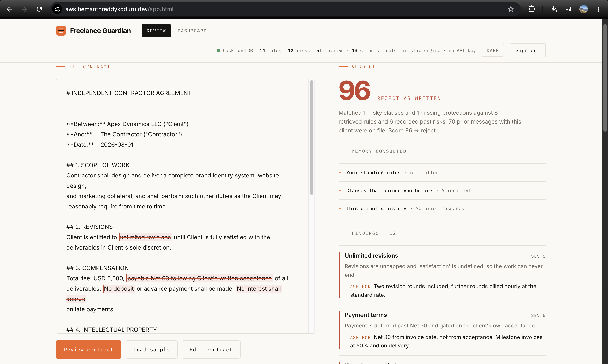Viewport: 608px width, 364px height.
Task: Click '## 4. INTELLECTUAL PROPERTY' heading
Action: tap(111, 330)
